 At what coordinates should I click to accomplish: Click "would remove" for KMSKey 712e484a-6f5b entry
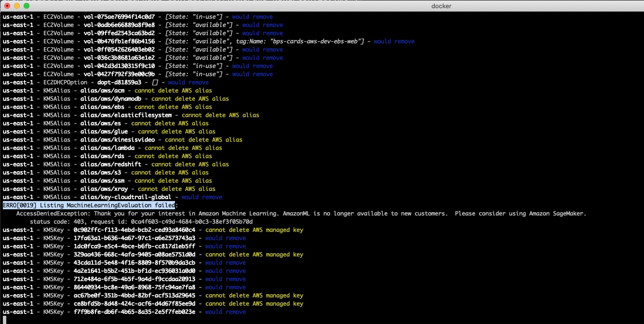[x=225, y=279]
